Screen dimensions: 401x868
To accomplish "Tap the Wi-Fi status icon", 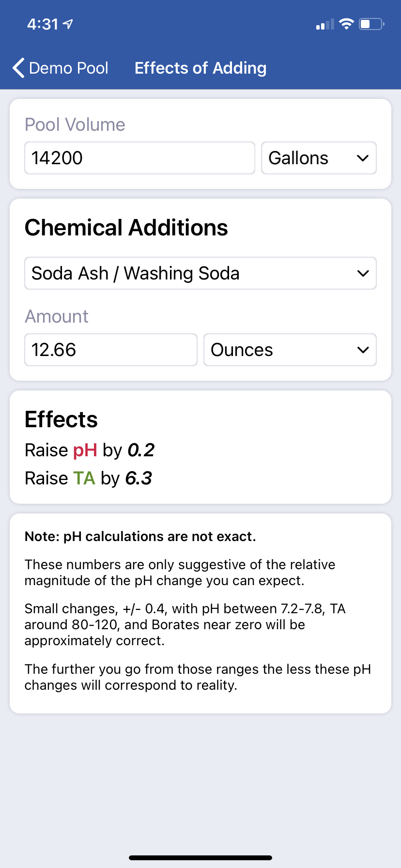I will 346,24.
